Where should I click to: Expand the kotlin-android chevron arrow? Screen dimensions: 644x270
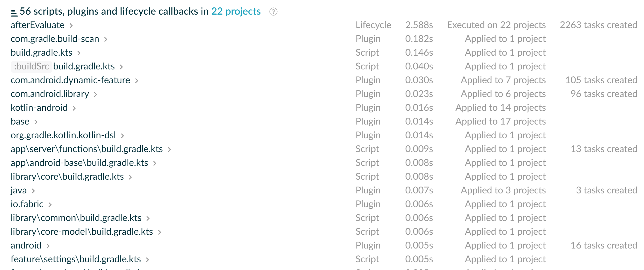(74, 108)
